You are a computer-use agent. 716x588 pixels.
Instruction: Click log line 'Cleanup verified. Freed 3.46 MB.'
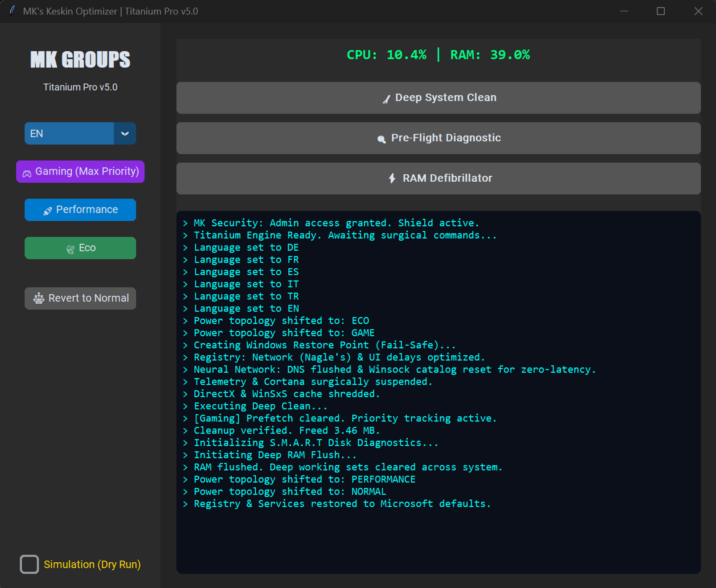pyautogui.click(x=281, y=430)
